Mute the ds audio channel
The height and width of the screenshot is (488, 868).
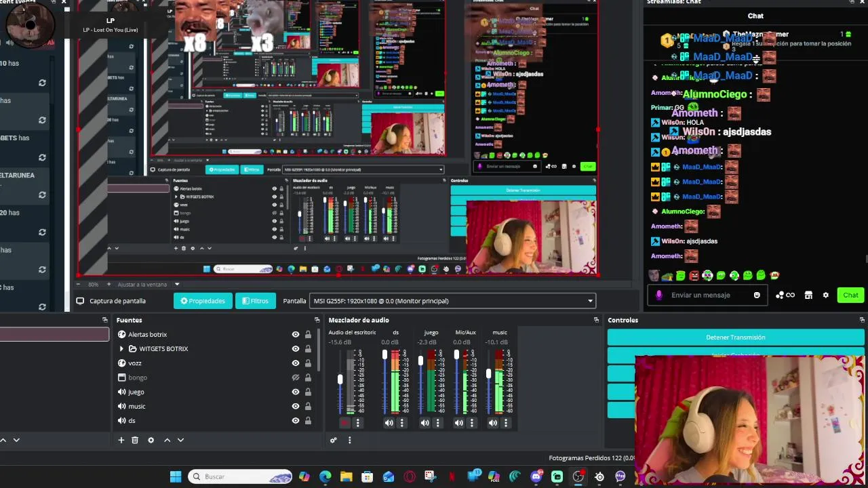coord(389,423)
